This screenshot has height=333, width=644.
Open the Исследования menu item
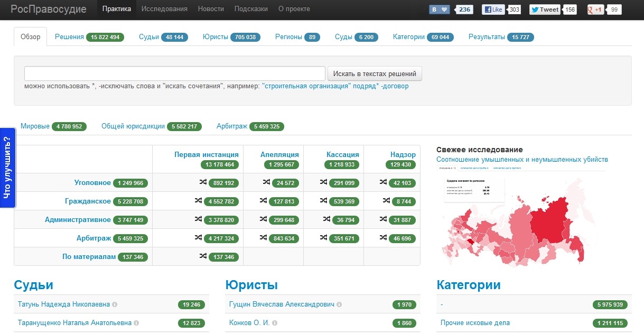click(164, 9)
